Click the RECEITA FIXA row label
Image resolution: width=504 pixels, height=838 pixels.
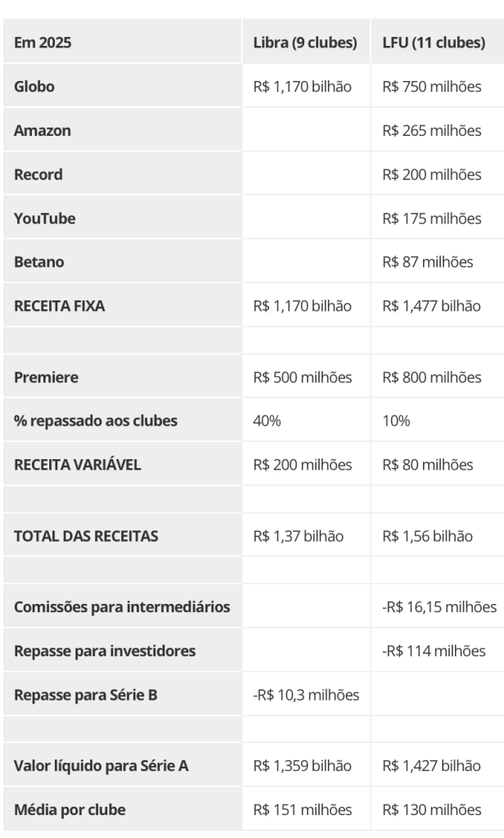point(58,306)
